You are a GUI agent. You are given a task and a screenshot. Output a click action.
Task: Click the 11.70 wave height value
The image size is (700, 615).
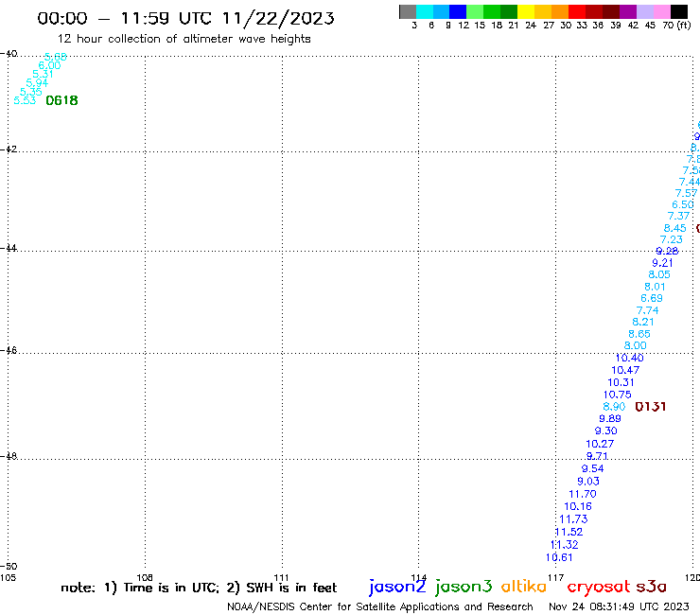(583, 494)
